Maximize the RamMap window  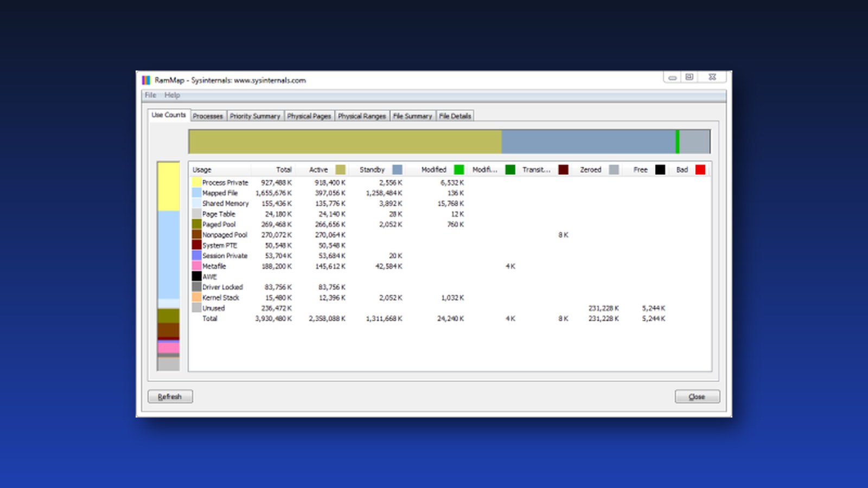pos(690,77)
